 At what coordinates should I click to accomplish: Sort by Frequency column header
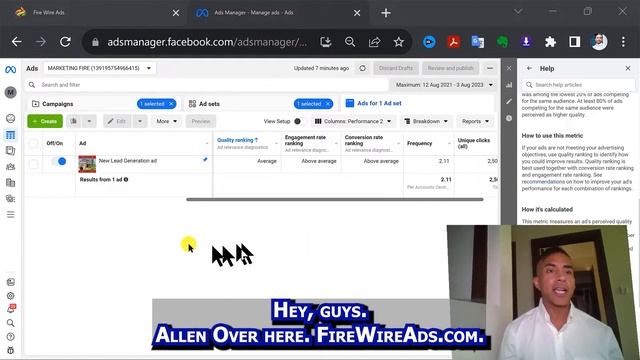click(x=420, y=143)
